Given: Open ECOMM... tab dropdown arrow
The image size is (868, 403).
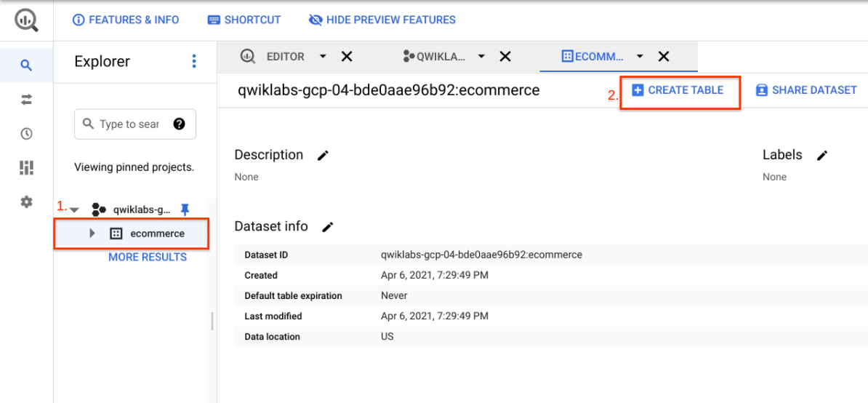Looking at the screenshot, I should coord(640,57).
